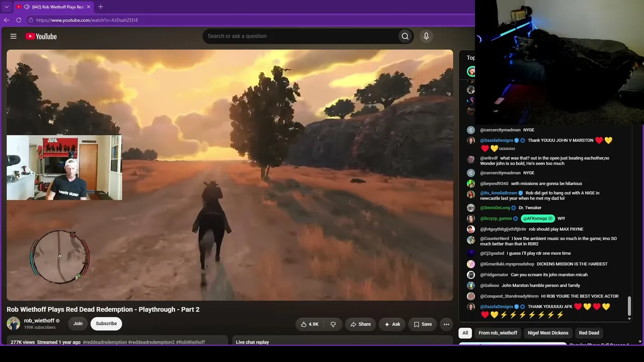Viewport: 644px width, 362px height.
Task: Click the @AFKomega mention chip in chat
Action: pos(538,219)
